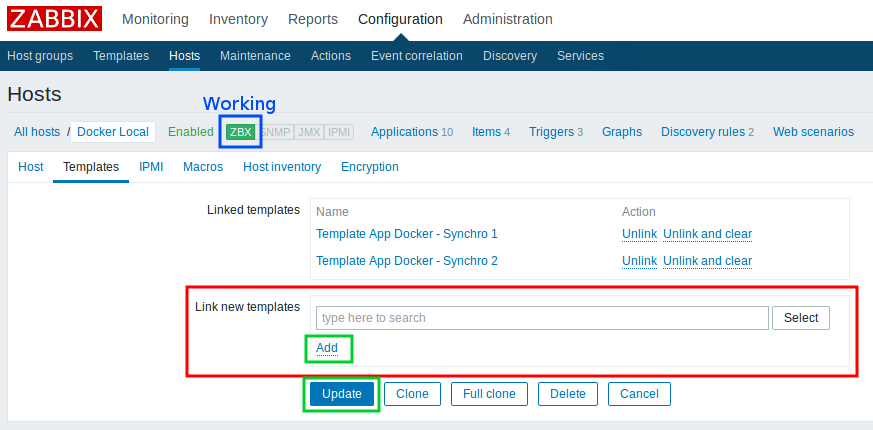This screenshot has width=873, height=430.
Task: Focus the template search input field
Action: (542, 318)
